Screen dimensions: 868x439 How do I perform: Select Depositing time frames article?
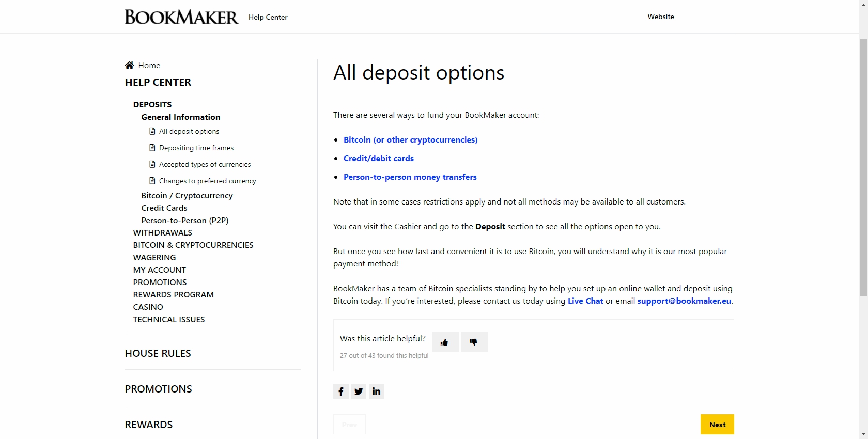(196, 148)
